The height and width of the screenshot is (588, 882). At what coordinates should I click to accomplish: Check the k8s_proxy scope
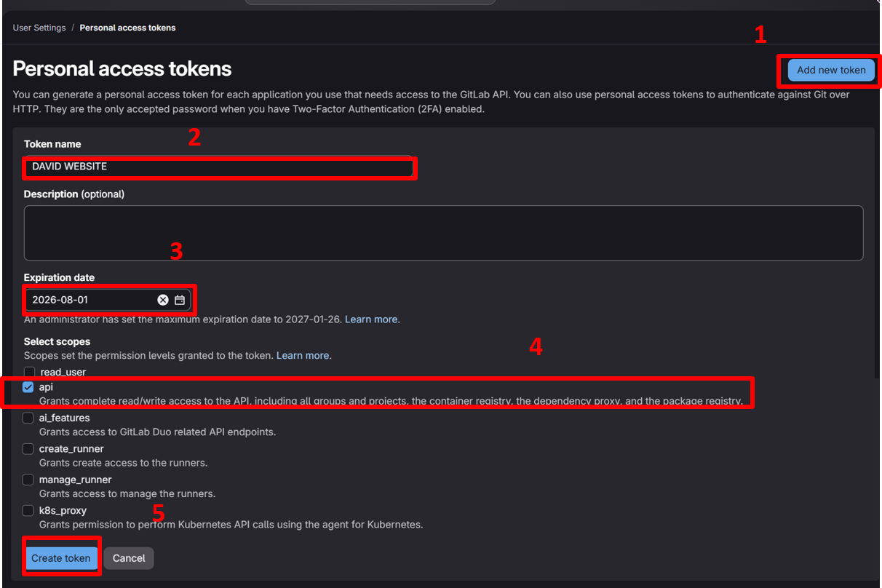(28, 510)
